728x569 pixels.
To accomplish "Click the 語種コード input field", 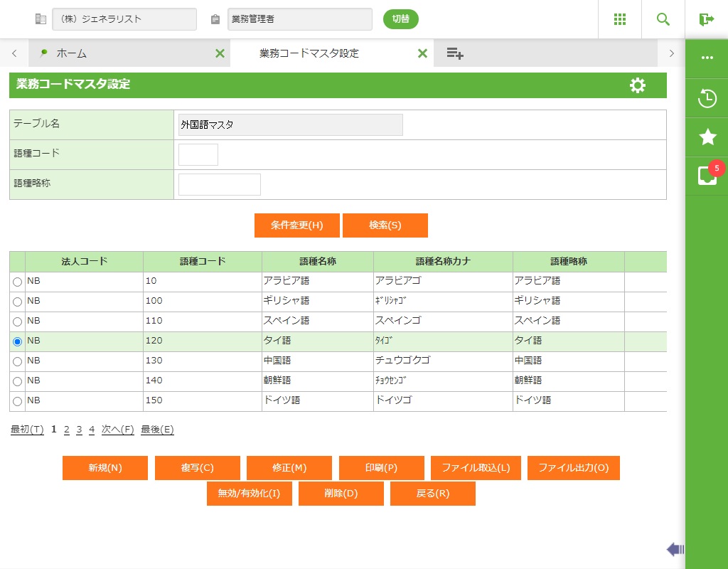I will (198, 154).
